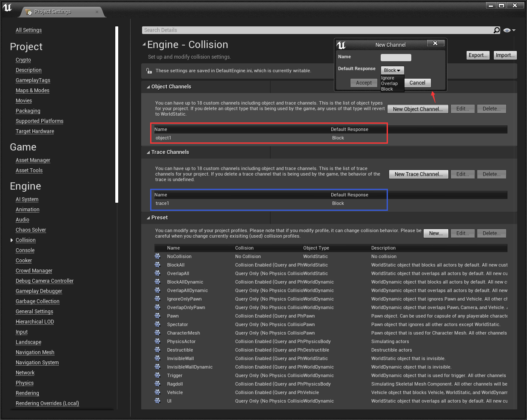Open the Default Response Block dropdown
The width and height of the screenshot is (527, 420).
392,70
